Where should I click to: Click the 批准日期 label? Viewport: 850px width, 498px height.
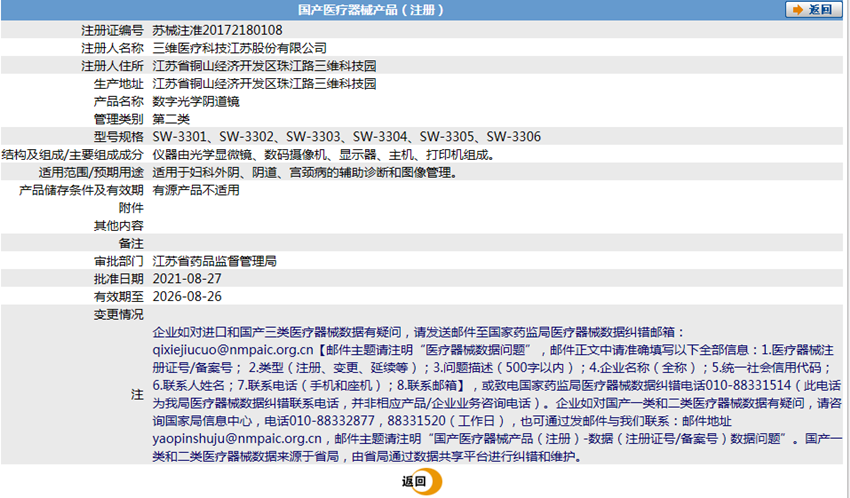(x=118, y=279)
